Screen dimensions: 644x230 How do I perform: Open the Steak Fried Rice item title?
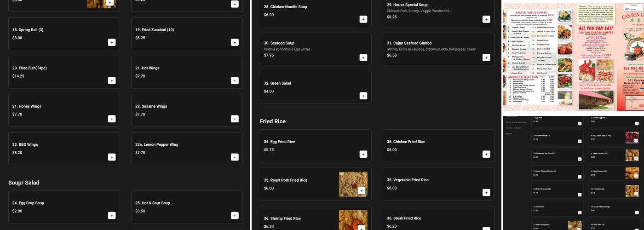pyautogui.click(x=404, y=218)
